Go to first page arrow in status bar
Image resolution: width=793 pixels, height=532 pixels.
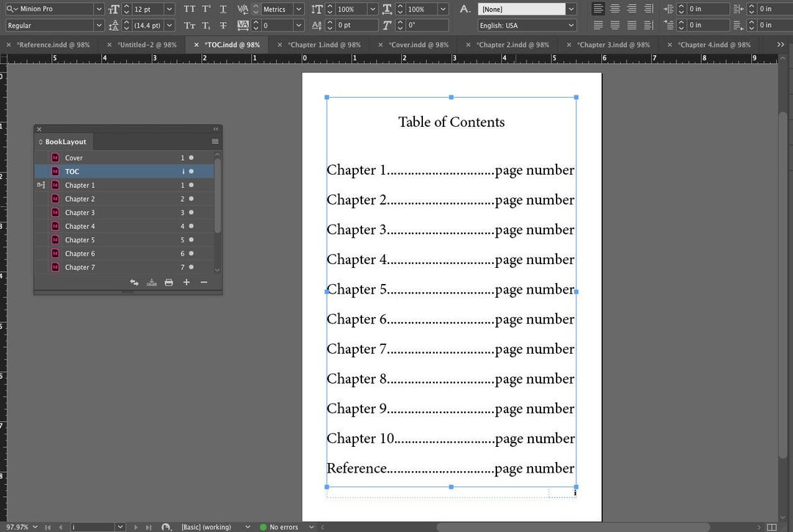(x=48, y=527)
